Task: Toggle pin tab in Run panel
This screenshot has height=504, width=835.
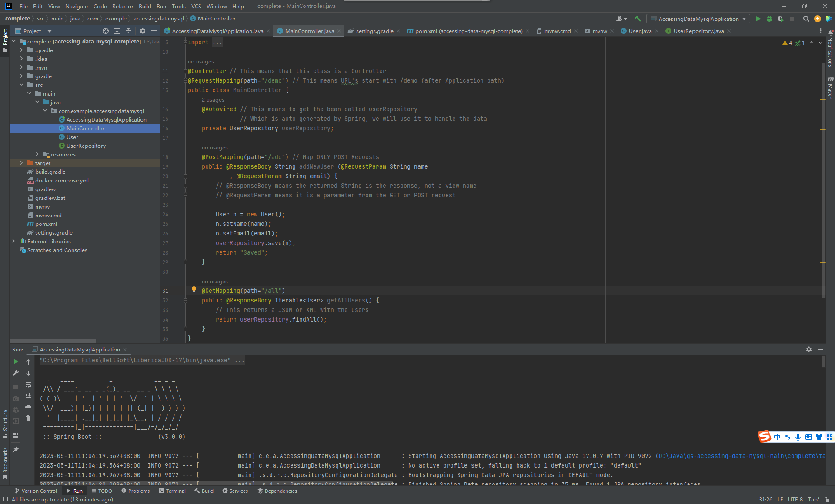Action: point(16,450)
